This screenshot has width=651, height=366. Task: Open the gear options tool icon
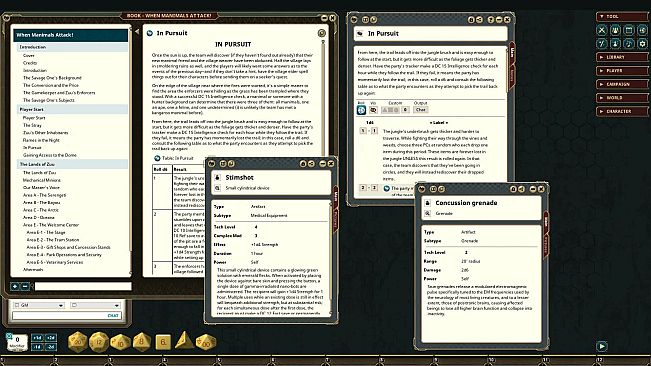click(x=642, y=43)
